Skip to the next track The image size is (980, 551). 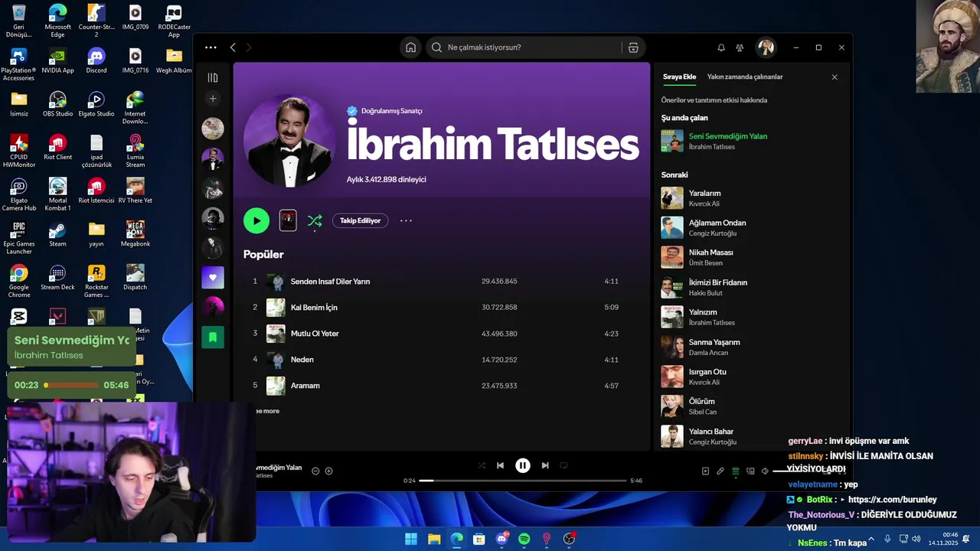545,465
